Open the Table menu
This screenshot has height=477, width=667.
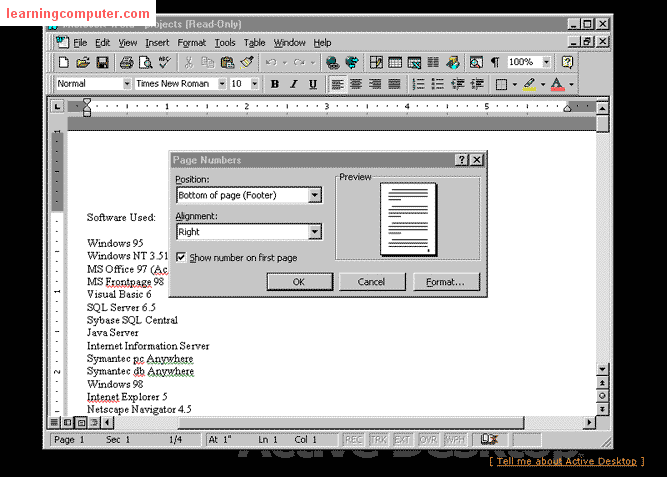[x=254, y=43]
